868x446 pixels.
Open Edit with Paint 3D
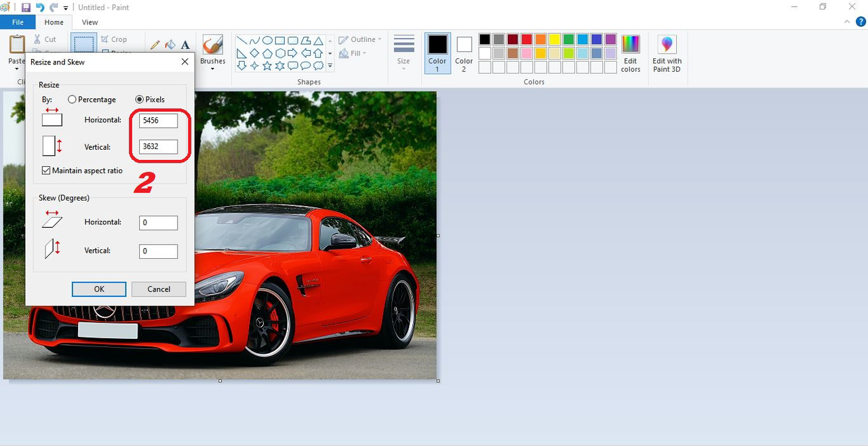[x=667, y=54]
